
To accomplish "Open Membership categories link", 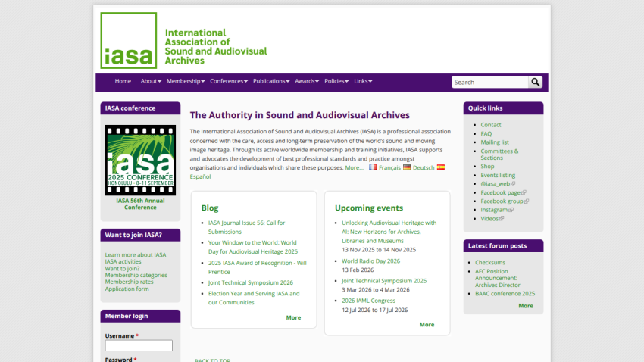I will (136, 275).
